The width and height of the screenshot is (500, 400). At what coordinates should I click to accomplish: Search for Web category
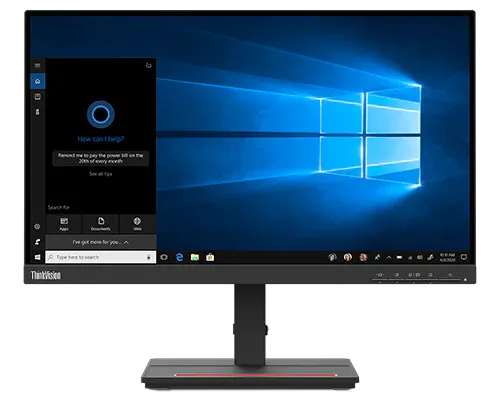click(137, 224)
